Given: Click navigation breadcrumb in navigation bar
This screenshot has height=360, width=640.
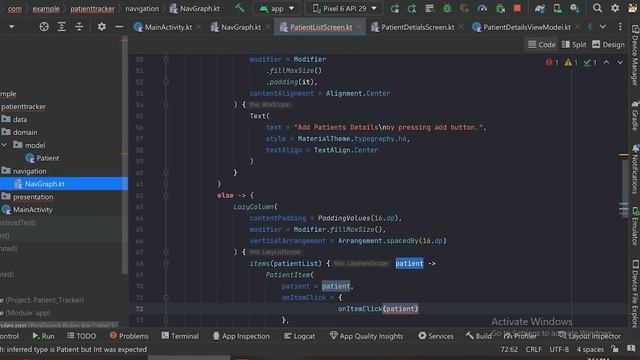Looking at the screenshot, I should coord(142,9).
